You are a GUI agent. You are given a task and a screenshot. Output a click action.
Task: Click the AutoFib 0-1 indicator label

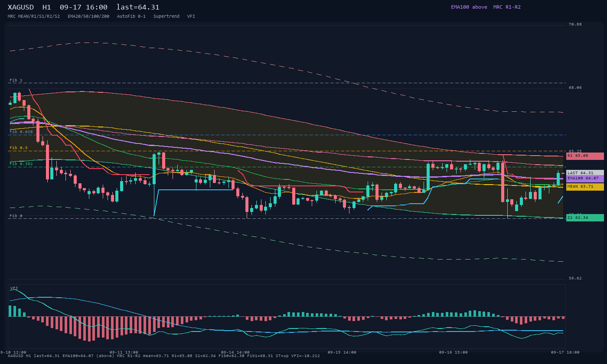[131, 16]
